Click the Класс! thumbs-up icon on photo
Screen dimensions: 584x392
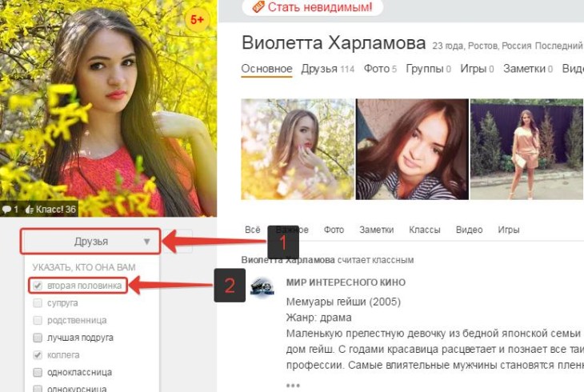tap(30, 210)
